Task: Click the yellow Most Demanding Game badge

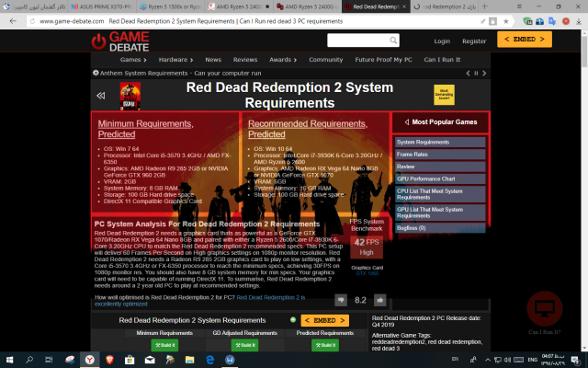Action: pyautogui.click(x=444, y=95)
